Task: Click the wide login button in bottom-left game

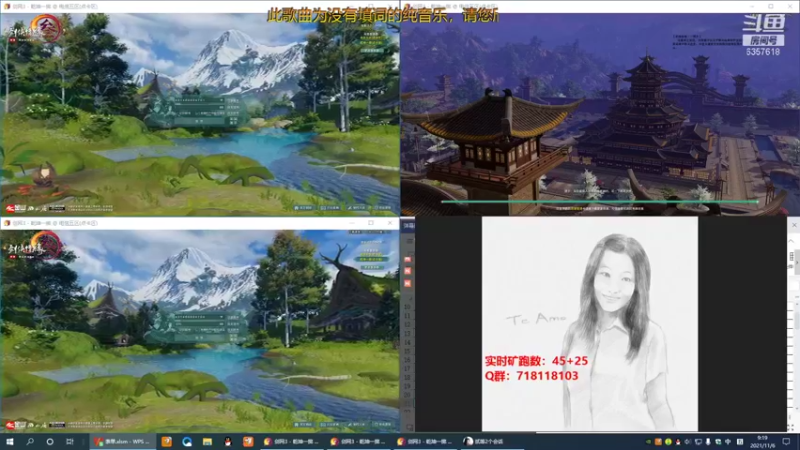Action: point(199,338)
